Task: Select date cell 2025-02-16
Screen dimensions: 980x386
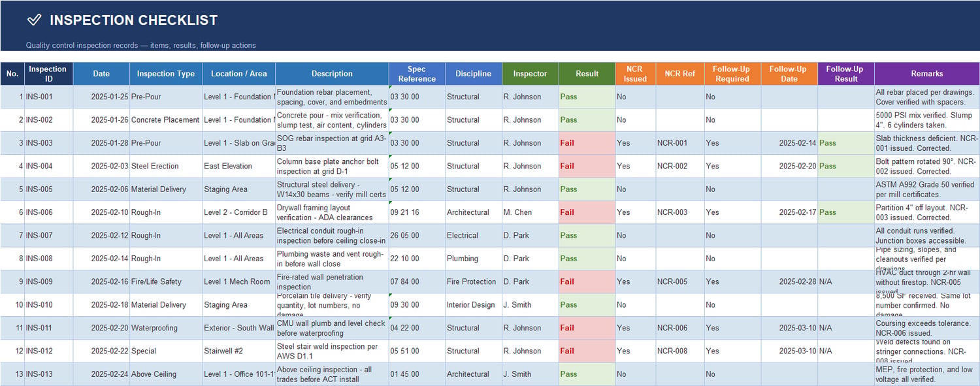Action: [x=101, y=281]
